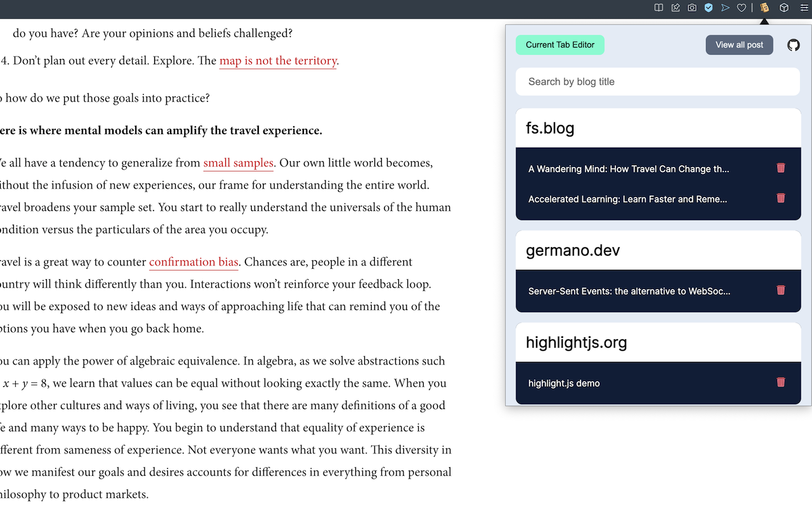Open the blue shield privacy icon

(x=709, y=8)
